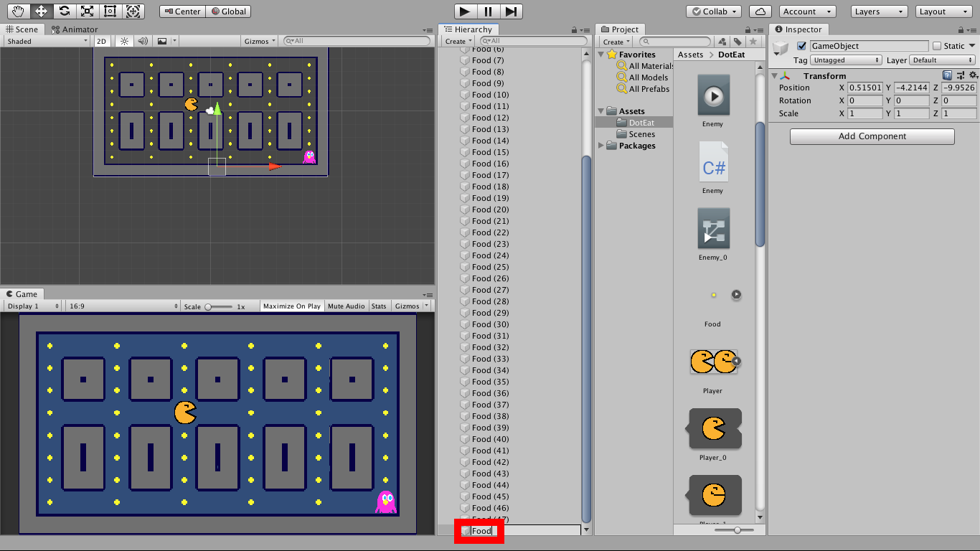Image resolution: width=980 pixels, height=551 pixels.
Task: Toggle scene audio speaker icon
Action: point(143,42)
